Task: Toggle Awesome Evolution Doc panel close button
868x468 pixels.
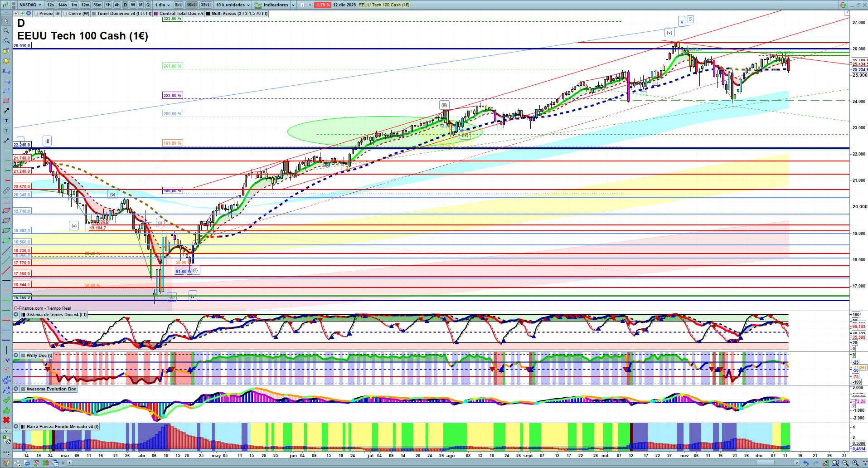Action: click(16, 389)
